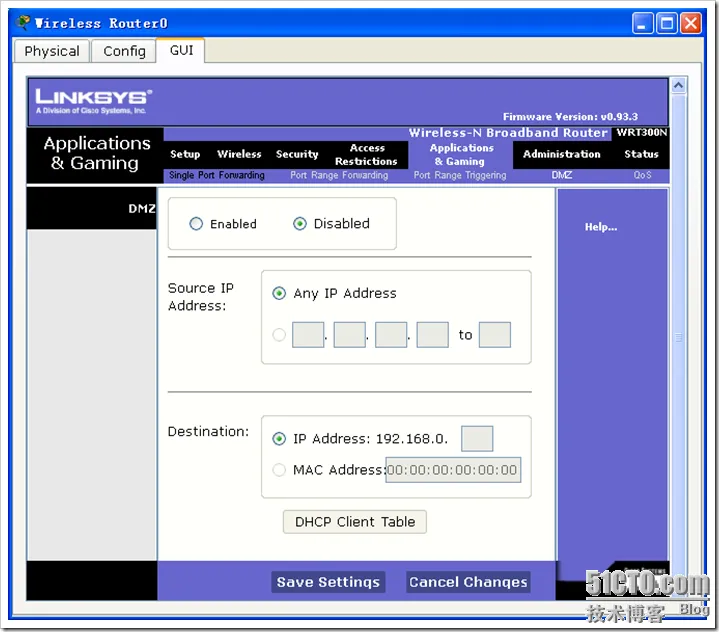
Task: Switch to the Physical tab
Action: (52, 51)
